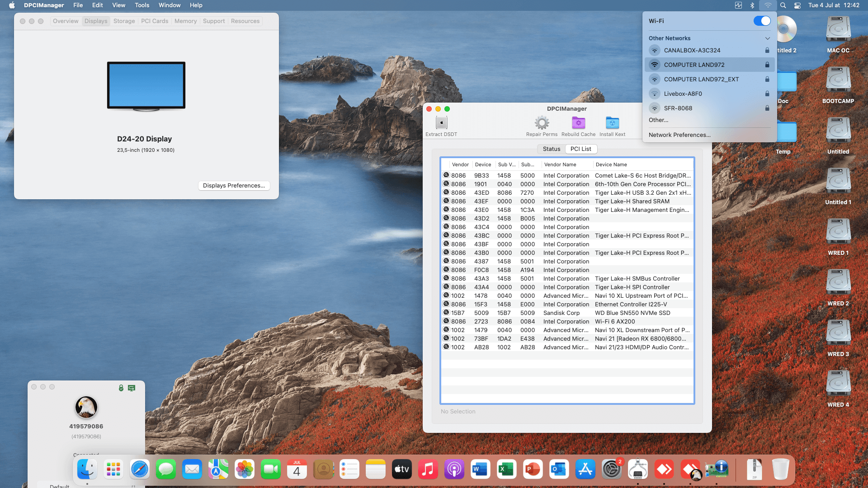Open Network Preferences from Wi-Fi menu

pyautogui.click(x=679, y=135)
